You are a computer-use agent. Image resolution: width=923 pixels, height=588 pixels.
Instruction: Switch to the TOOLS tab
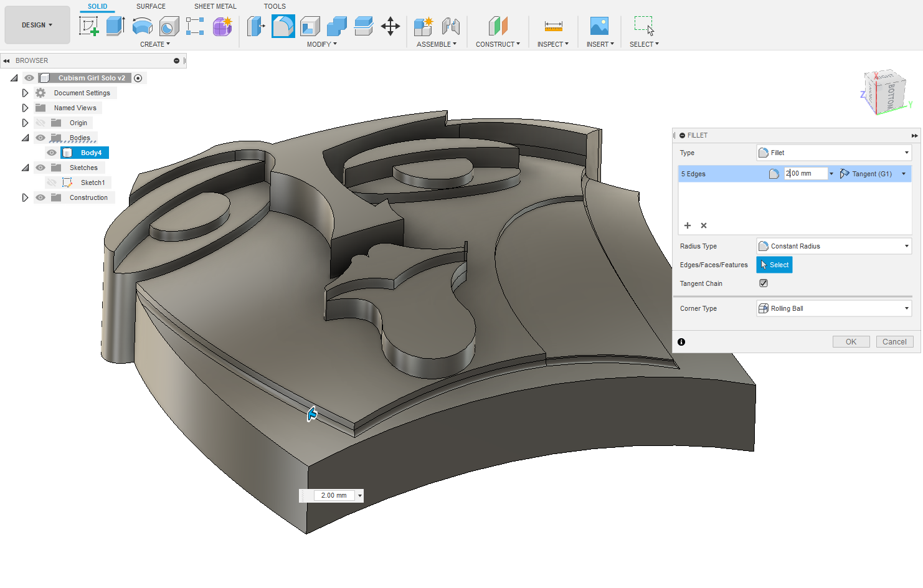[x=275, y=6]
